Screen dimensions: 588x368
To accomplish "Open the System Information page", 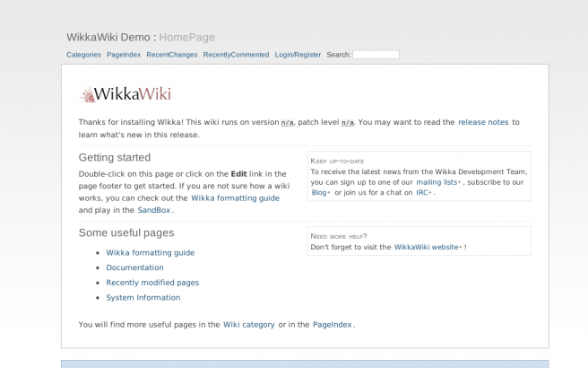I will click(143, 298).
